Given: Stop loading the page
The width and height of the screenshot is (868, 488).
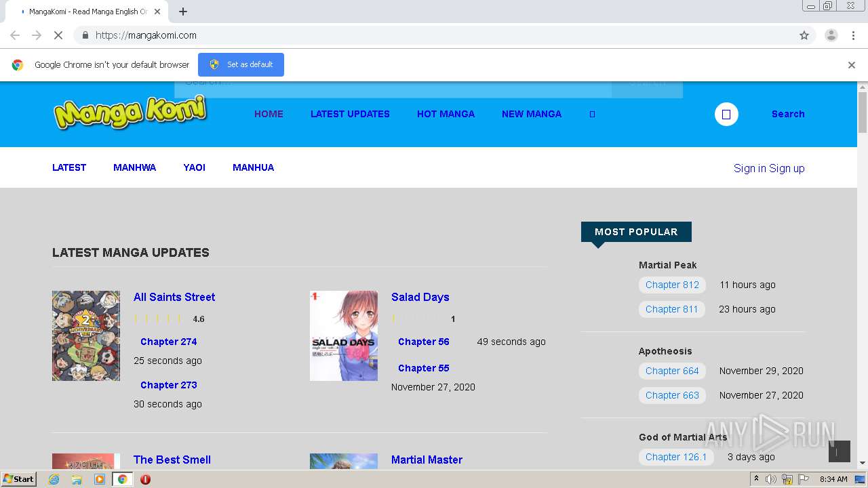Looking at the screenshot, I should pos(58,35).
